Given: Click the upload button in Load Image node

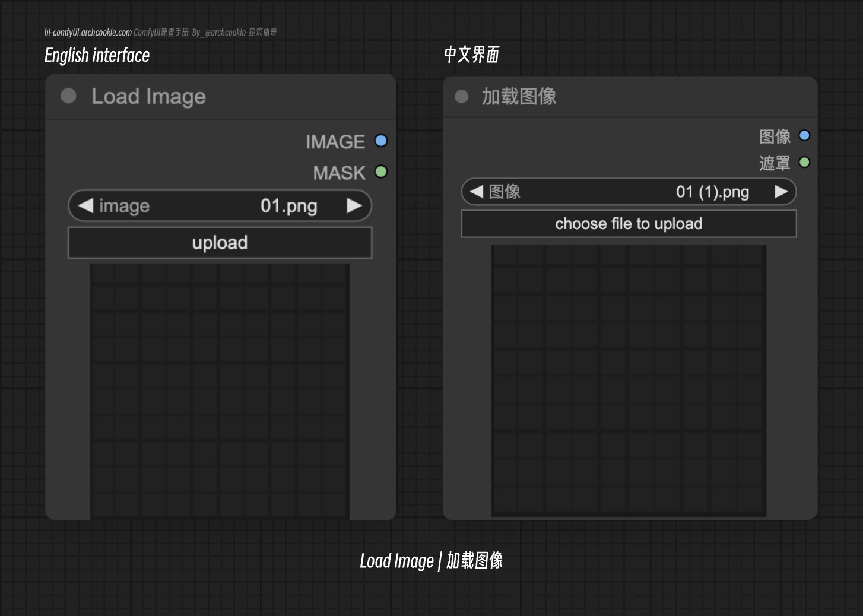Looking at the screenshot, I should (x=220, y=243).
